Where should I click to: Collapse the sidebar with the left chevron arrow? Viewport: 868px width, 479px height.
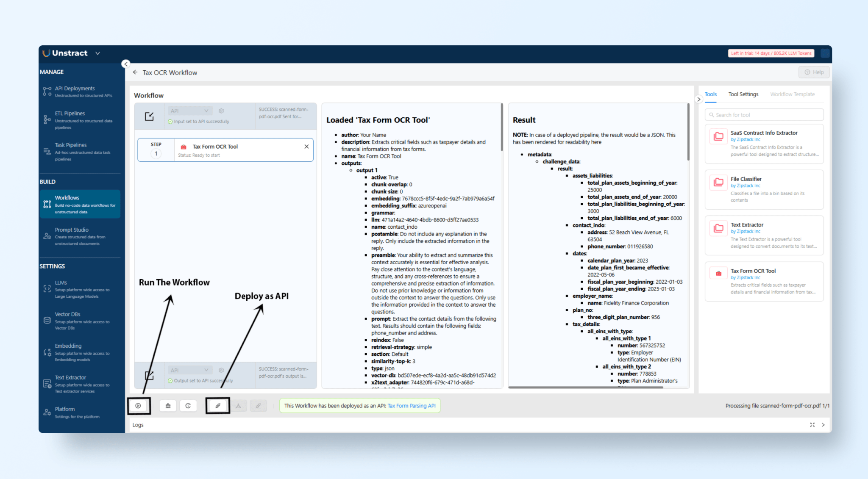pyautogui.click(x=125, y=64)
